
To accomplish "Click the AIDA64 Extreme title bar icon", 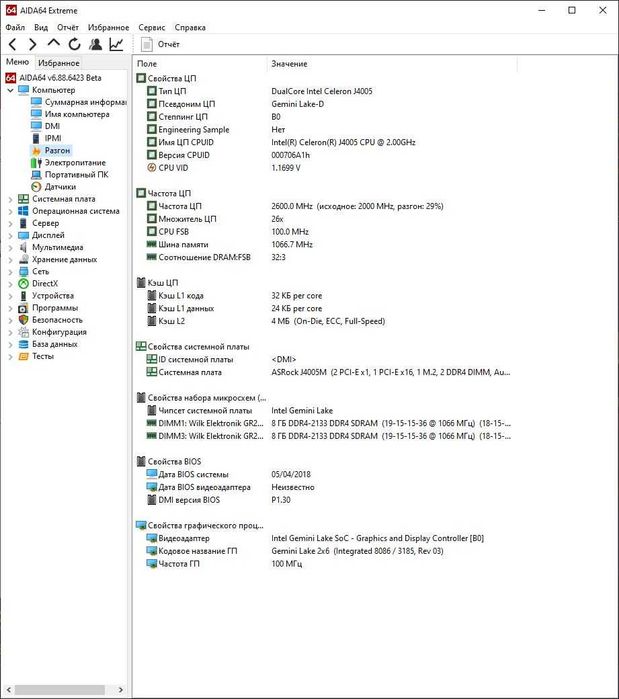I will (x=11, y=10).
